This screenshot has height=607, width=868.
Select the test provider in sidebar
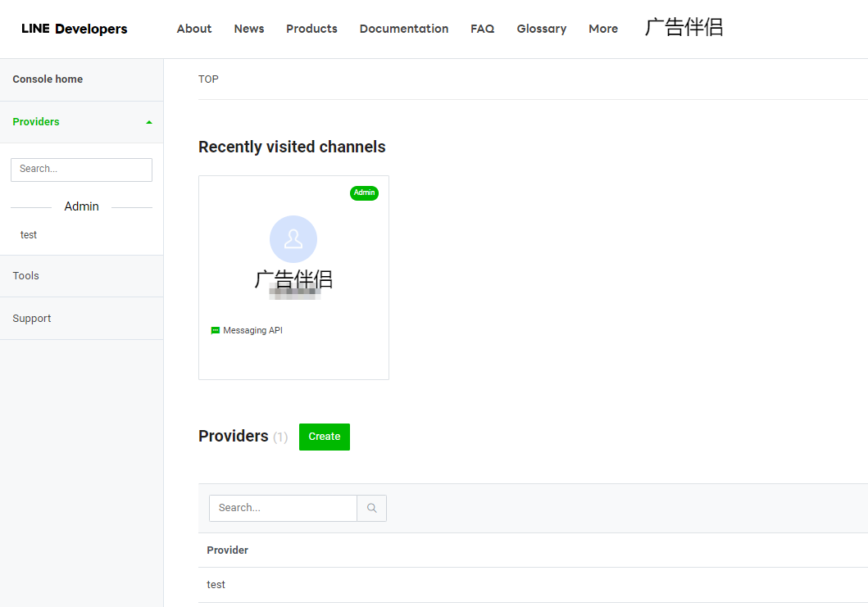[29, 235]
